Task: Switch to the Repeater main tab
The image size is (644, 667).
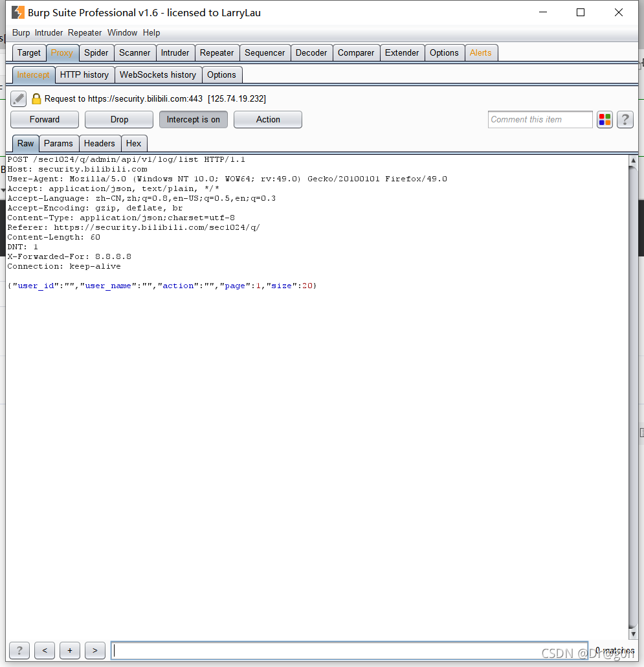Action: 217,52
